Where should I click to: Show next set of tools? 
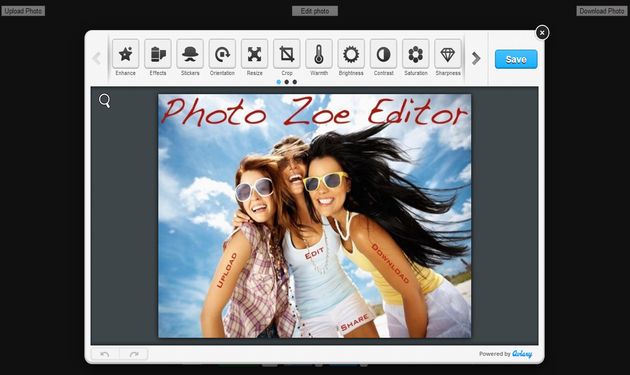(x=476, y=58)
